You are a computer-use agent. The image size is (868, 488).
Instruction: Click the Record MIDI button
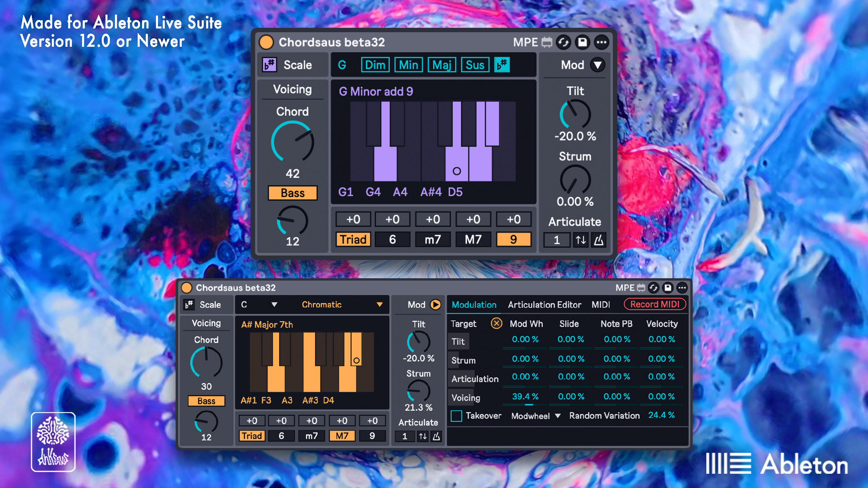pos(655,304)
